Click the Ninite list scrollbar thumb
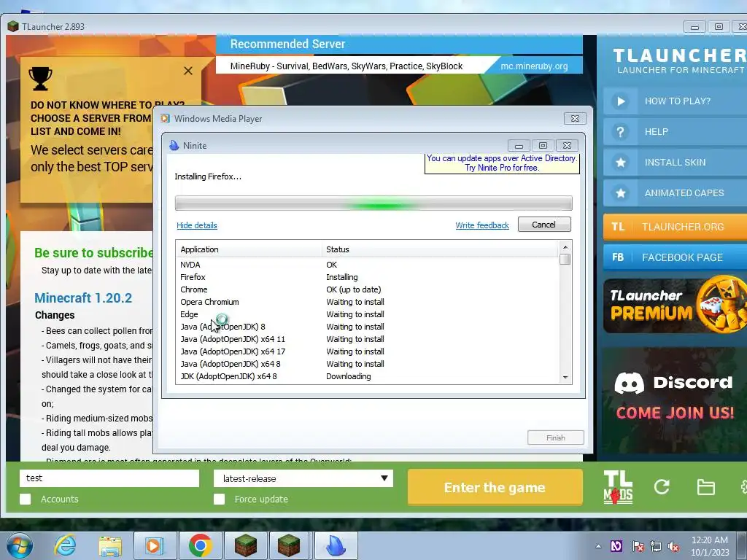 [565, 260]
